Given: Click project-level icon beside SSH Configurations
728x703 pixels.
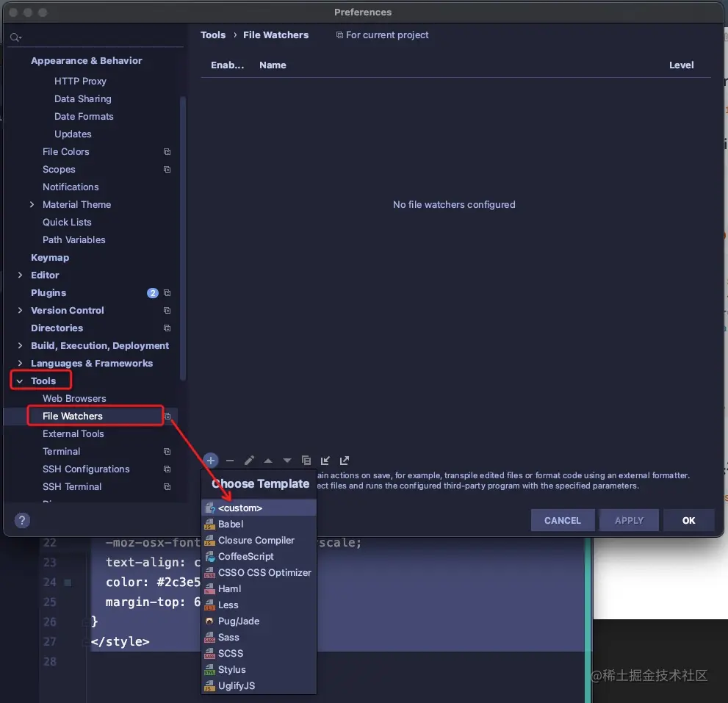Looking at the screenshot, I should pyautogui.click(x=167, y=469).
